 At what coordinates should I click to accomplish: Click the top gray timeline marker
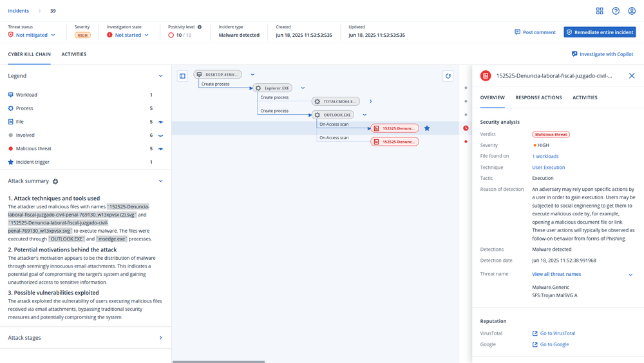click(466, 88)
